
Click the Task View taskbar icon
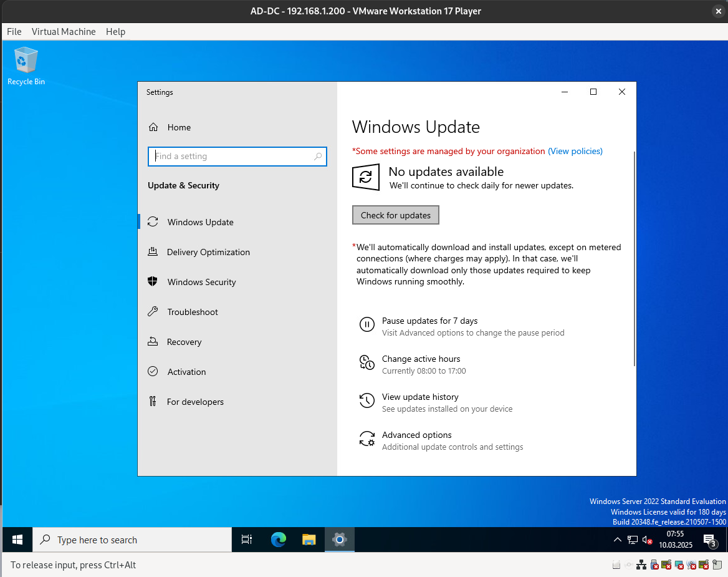[247, 540]
